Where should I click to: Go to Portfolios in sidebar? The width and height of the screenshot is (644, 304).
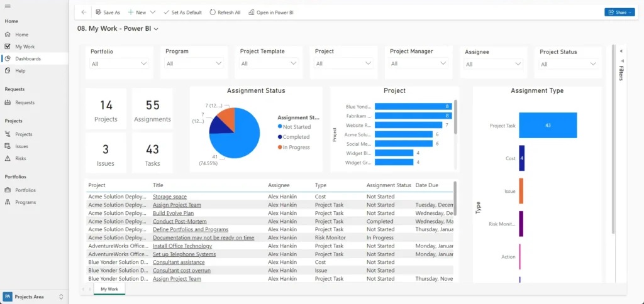click(x=25, y=190)
